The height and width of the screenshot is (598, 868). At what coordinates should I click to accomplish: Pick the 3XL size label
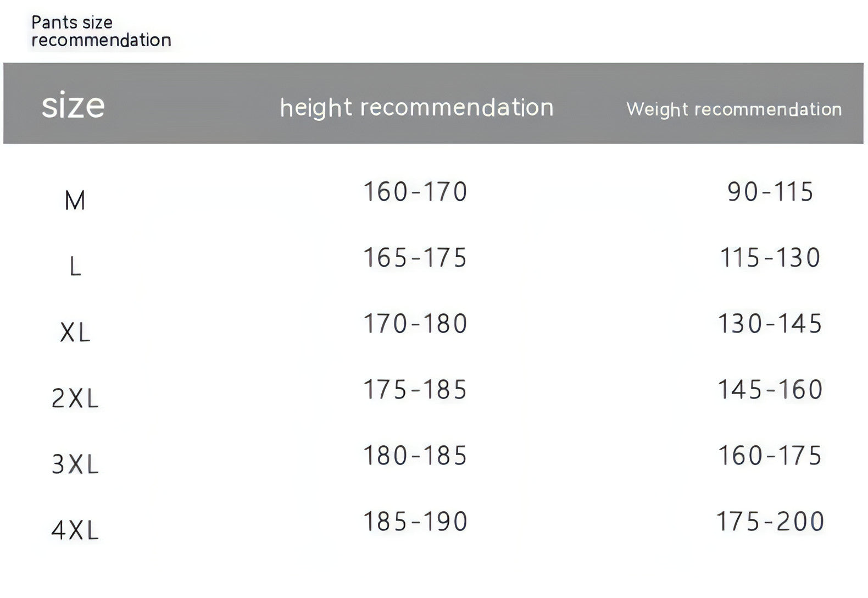75,464
